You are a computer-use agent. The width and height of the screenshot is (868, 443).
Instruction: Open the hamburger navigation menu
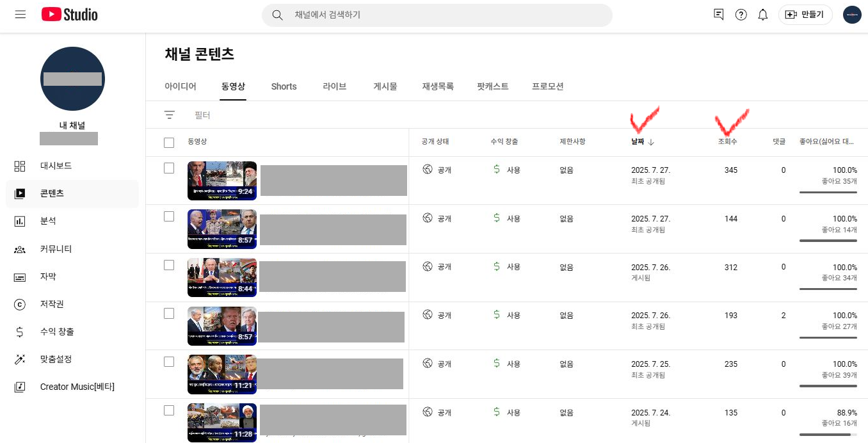pos(20,14)
